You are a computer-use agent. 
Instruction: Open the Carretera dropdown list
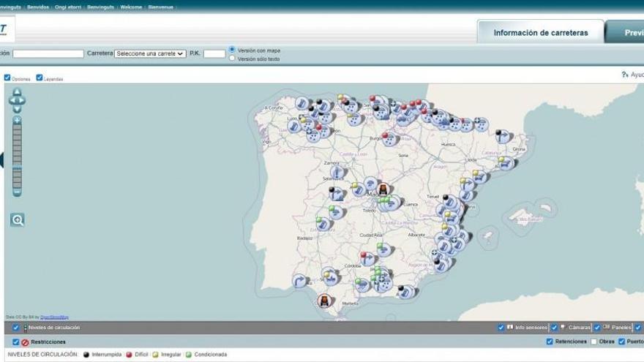tap(150, 53)
